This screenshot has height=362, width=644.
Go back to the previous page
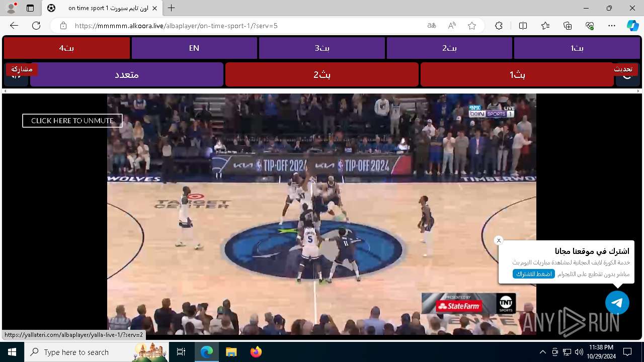point(14,26)
